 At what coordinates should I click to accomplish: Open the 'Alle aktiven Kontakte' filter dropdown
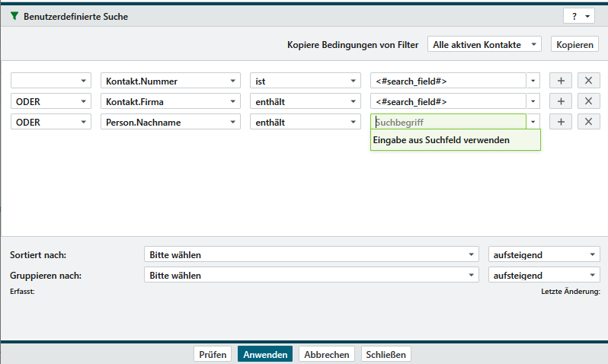pos(484,45)
